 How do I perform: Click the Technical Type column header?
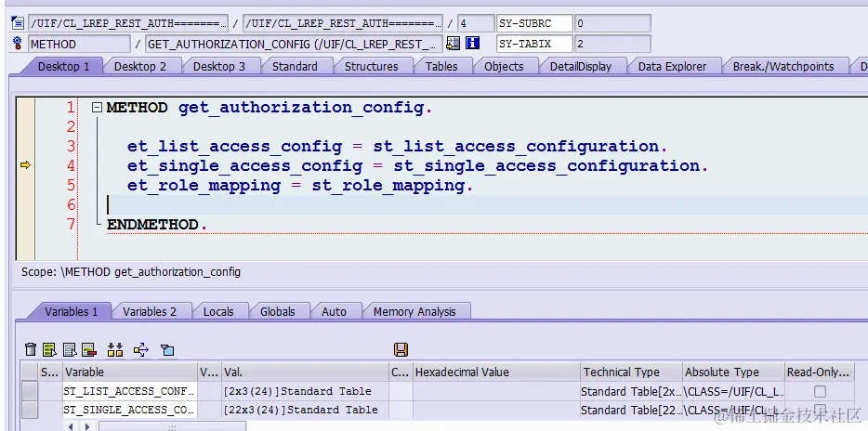[632, 372]
